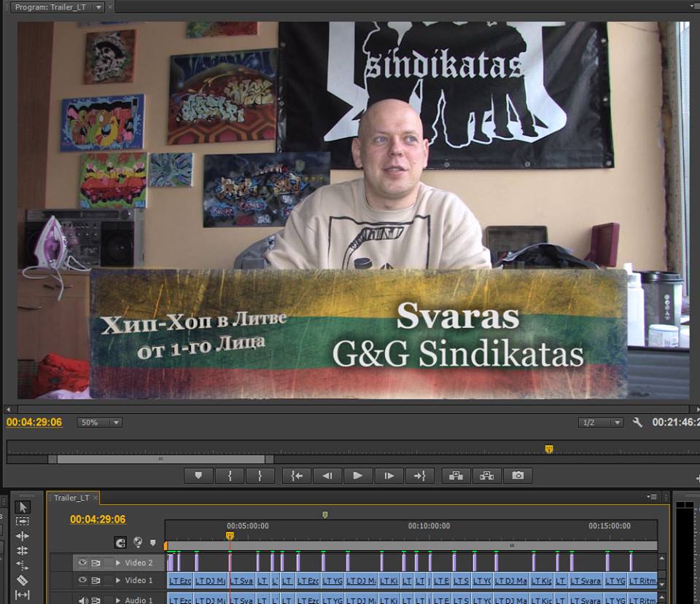Click the timeline playhead on the ruler

click(x=230, y=536)
